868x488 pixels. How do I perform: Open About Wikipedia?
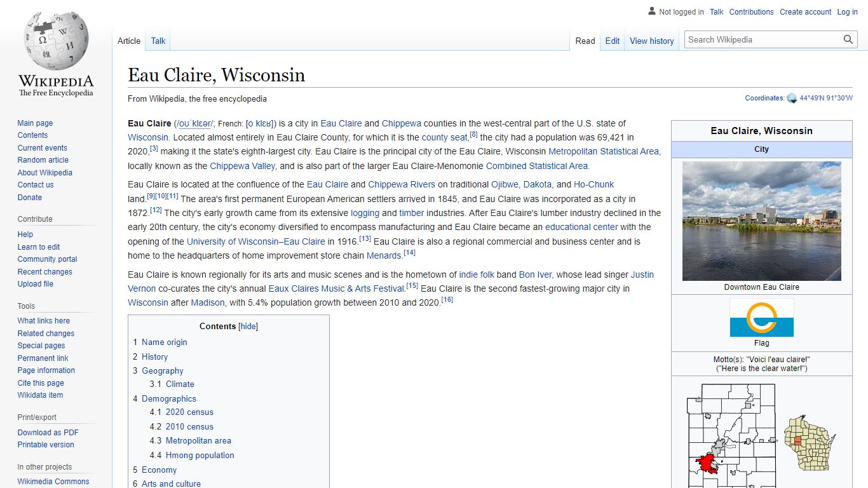point(45,173)
